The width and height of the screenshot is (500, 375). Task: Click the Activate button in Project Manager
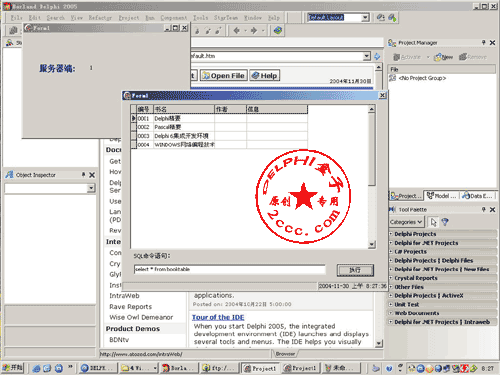click(x=407, y=57)
